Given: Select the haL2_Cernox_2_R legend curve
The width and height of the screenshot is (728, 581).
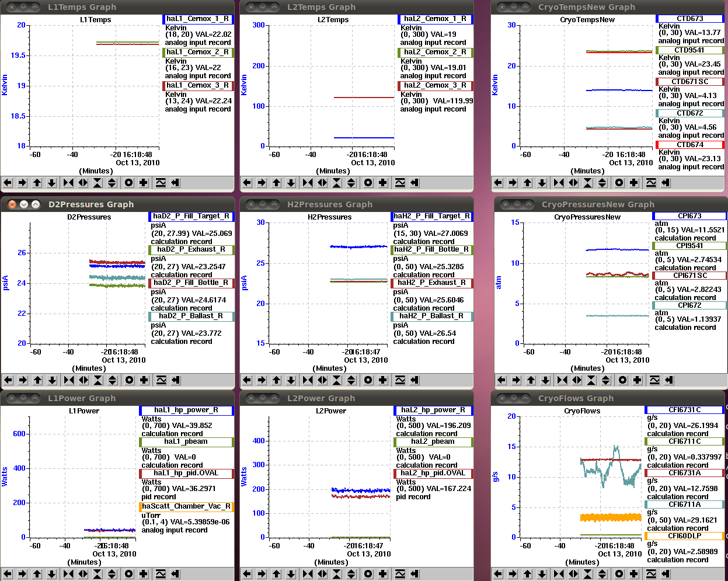Looking at the screenshot, I should coord(435,53).
